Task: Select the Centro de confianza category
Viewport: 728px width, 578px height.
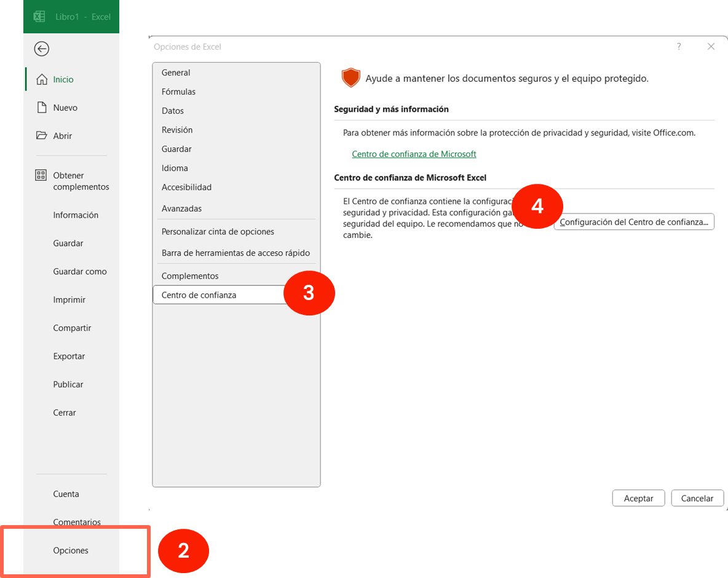Action: coord(236,295)
